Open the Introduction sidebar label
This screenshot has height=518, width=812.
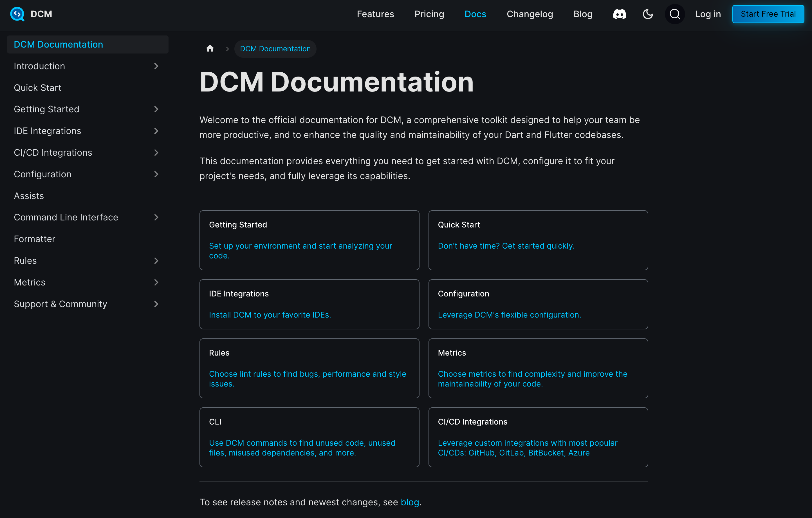(39, 66)
